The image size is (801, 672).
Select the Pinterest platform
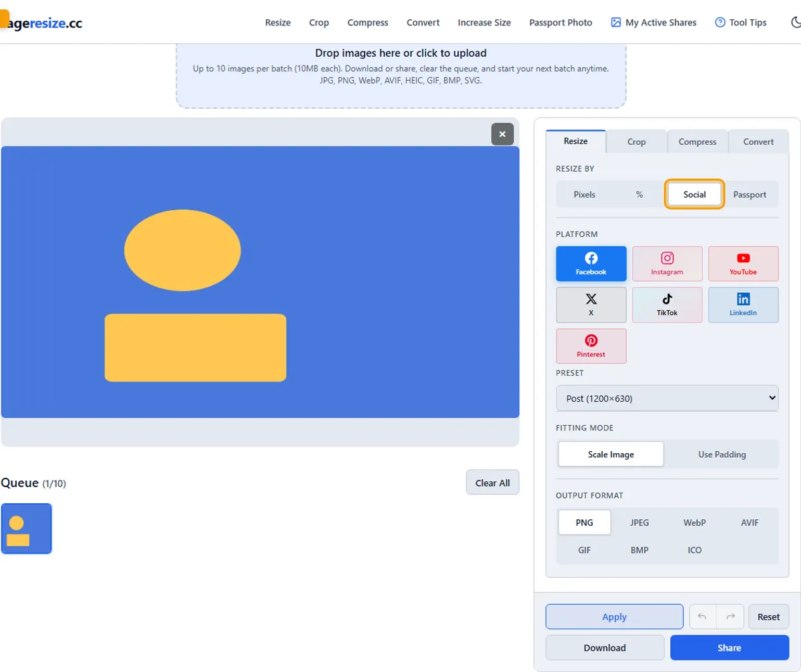click(x=591, y=346)
